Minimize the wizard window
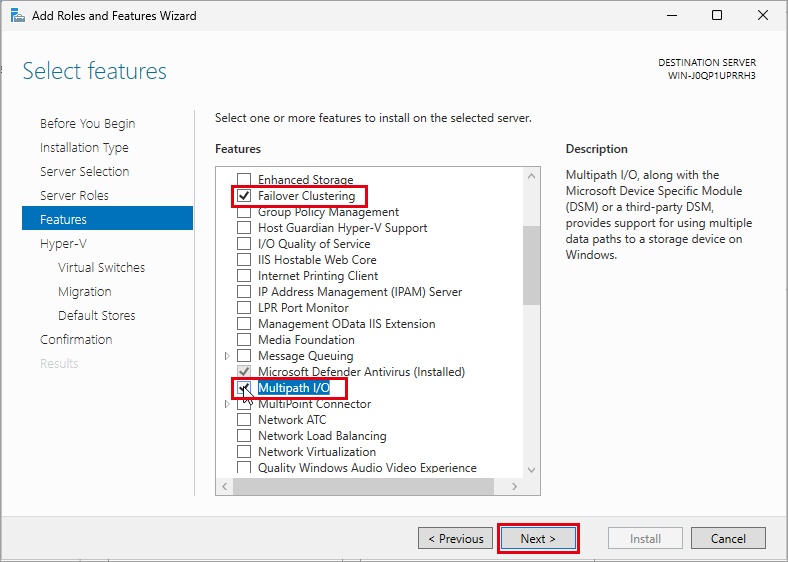Viewport: 788px width, 562px height. (x=672, y=16)
